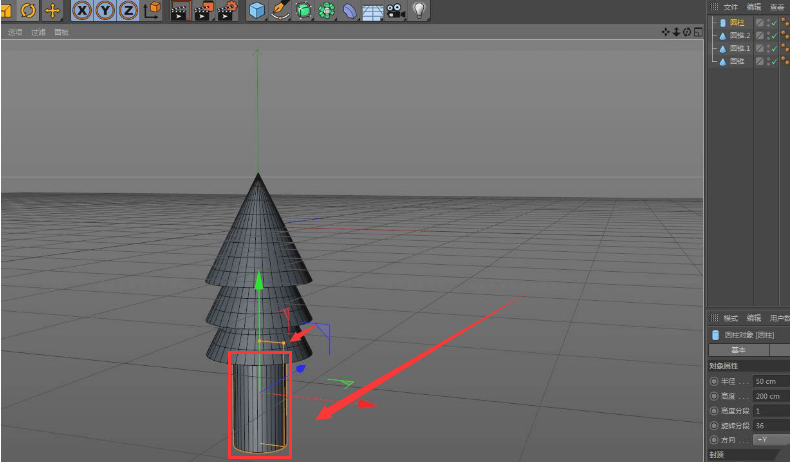Disable the green check for bottom 圆锥
The height and width of the screenshot is (462, 790).
(x=774, y=61)
